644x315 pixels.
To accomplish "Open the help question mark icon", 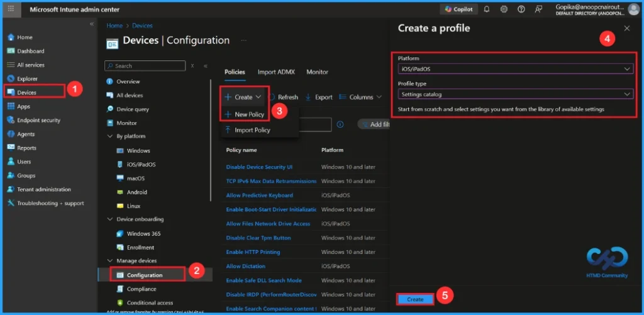I will pos(521,9).
